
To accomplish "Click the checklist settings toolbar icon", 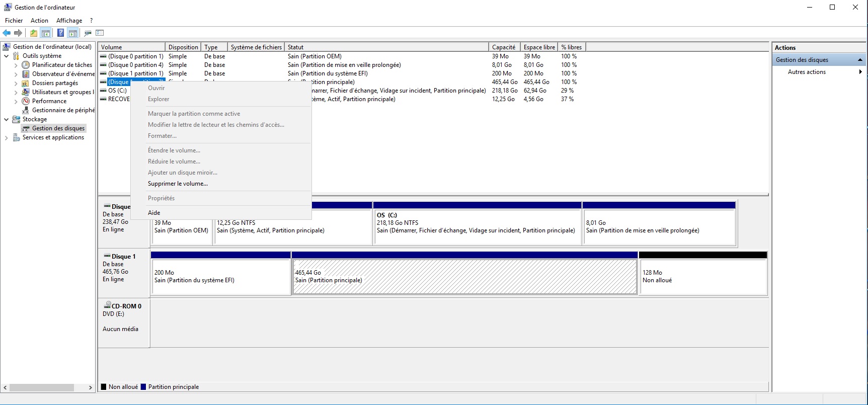I will click(100, 33).
